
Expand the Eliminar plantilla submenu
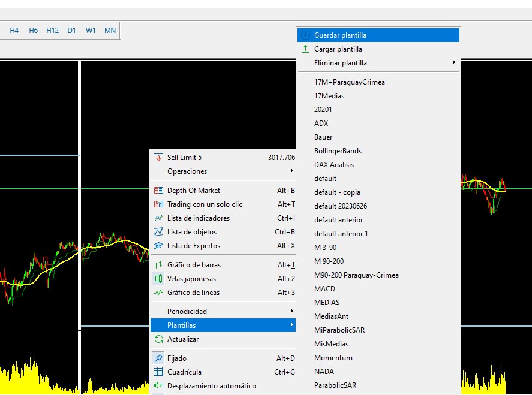pyautogui.click(x=378, y=63)
